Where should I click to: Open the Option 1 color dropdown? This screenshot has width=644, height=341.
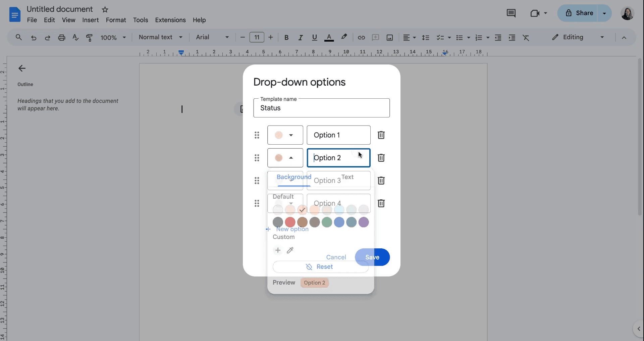pos(285,135)
